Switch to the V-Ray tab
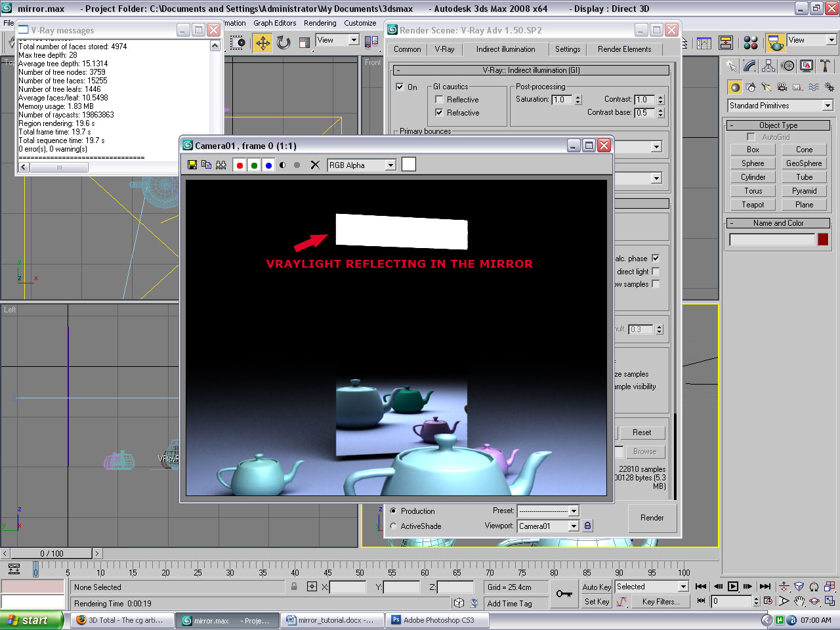Viewport: 840px width, 630px height. tap(444, 49)
